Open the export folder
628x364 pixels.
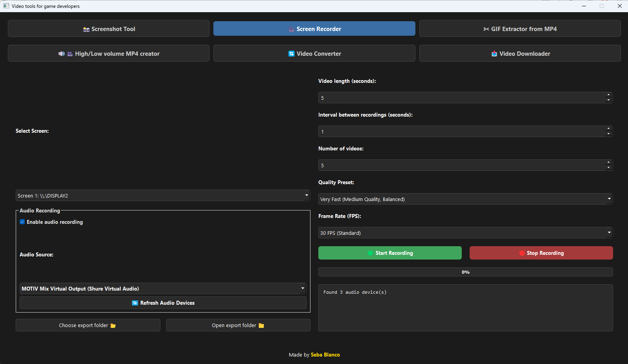(238, 325)
